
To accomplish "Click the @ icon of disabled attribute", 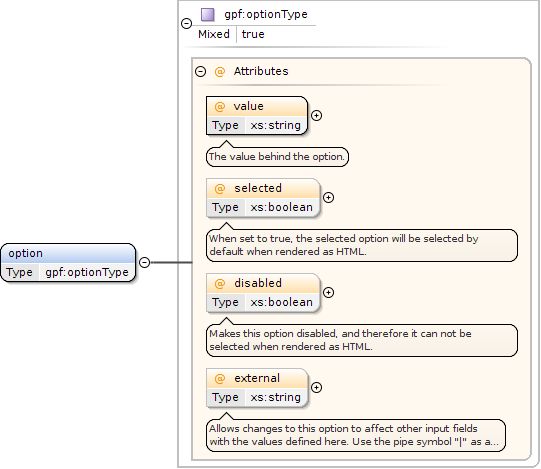I will (x=220, y=284).
